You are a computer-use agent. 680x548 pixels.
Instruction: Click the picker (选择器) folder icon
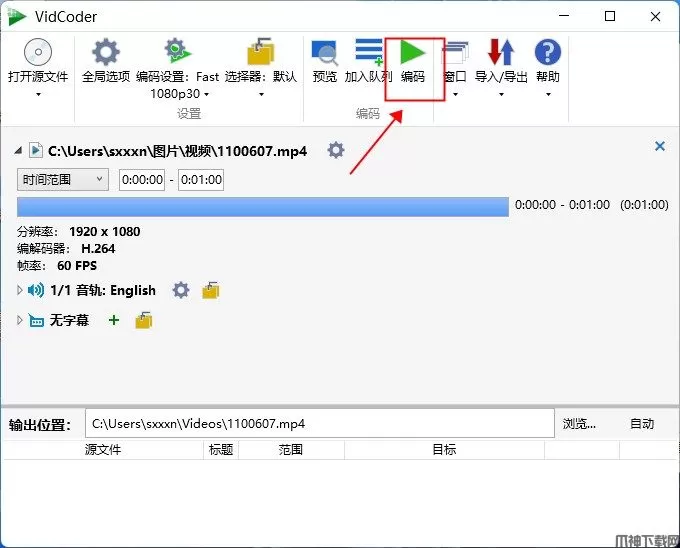[261, 52]
